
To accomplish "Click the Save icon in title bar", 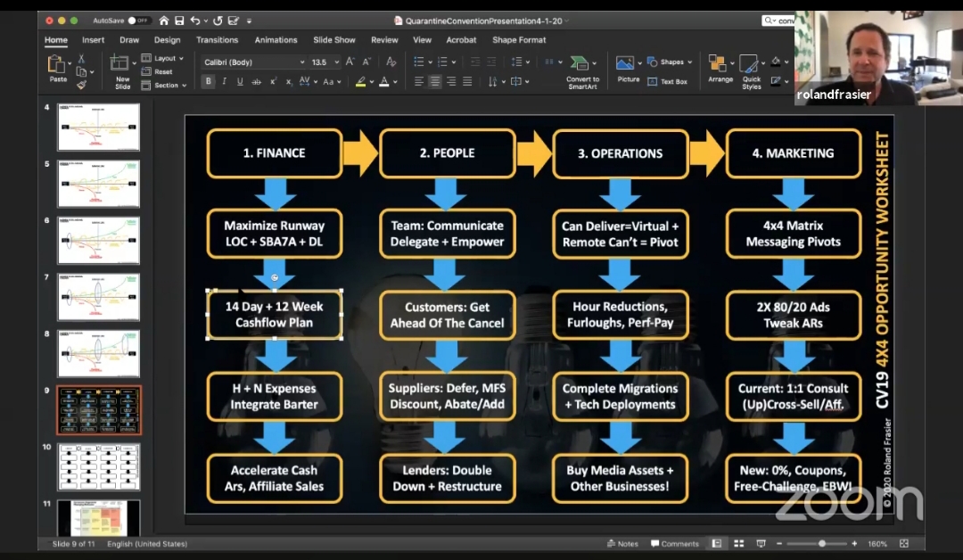I will click(178, 21).
